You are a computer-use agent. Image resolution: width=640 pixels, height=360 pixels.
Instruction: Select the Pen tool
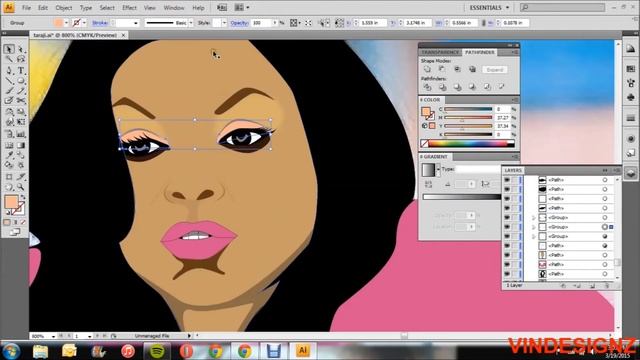[x=9, y=70]
